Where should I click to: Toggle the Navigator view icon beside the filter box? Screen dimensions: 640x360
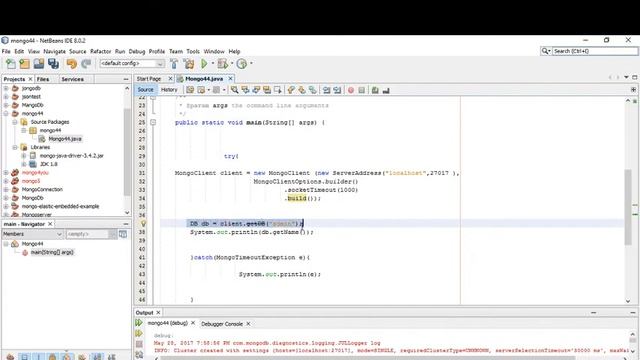tap(123, 234)
